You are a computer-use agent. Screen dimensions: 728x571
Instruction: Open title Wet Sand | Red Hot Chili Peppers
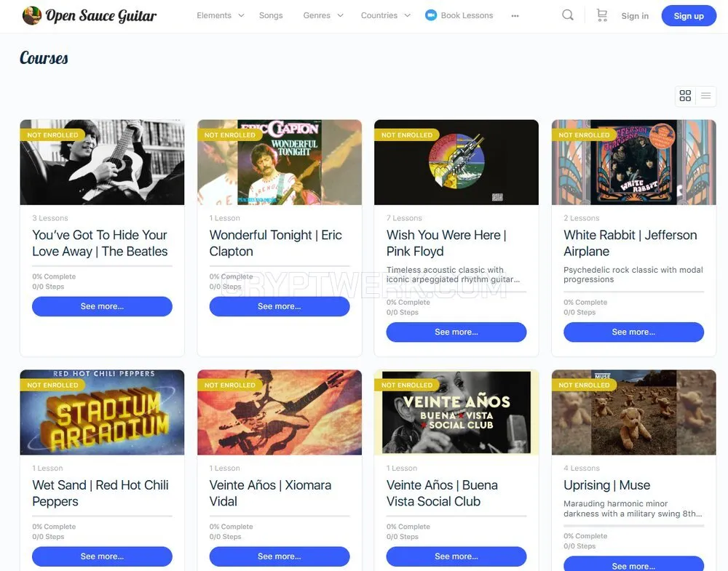point(100,493)
